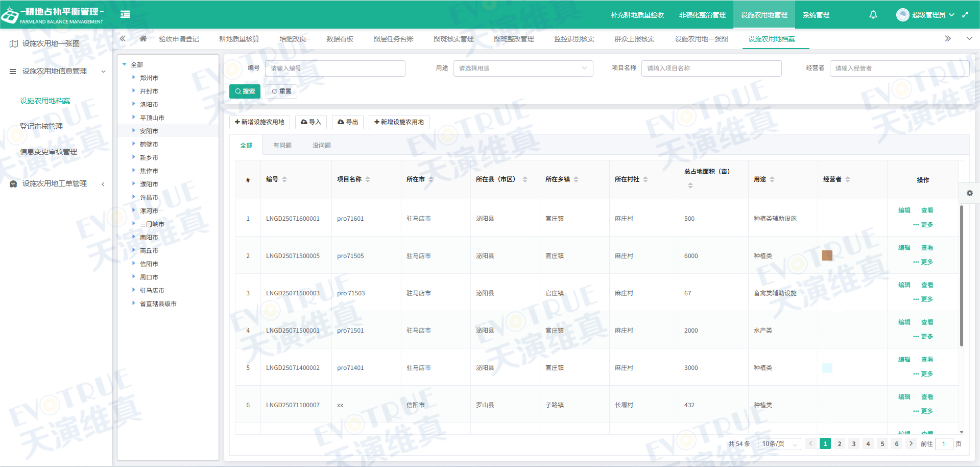Open 系统管理 in top navigation
This screenshot has width=980, height=467.
[x=816, y=15]
